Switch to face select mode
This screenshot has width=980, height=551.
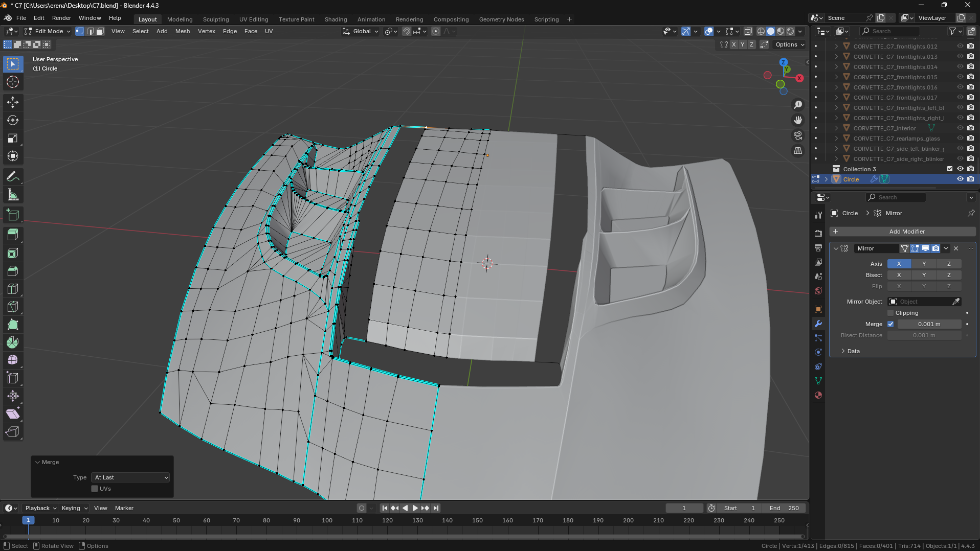(x=100, y=31)
